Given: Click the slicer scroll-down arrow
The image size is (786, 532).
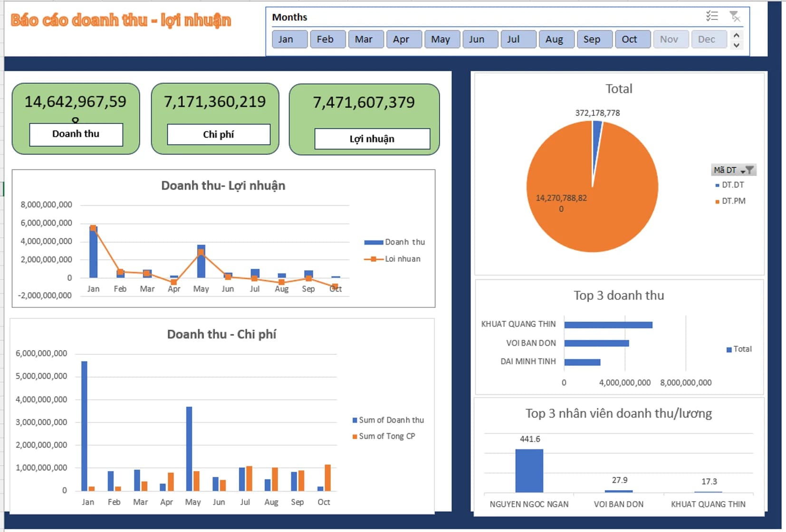Looking at the screenshot, I should (x=736, y=46).
